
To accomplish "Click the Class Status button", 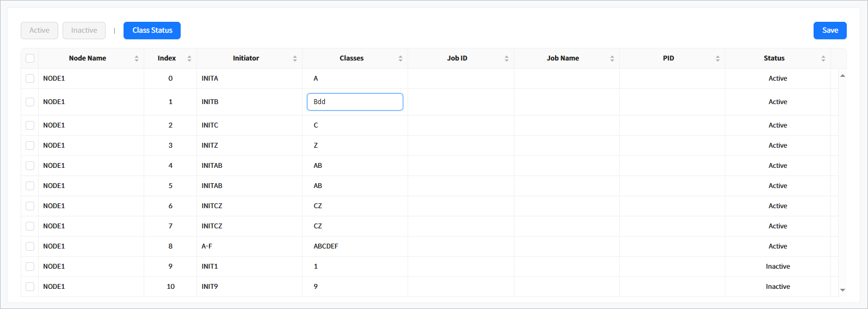I will [152, 31].
